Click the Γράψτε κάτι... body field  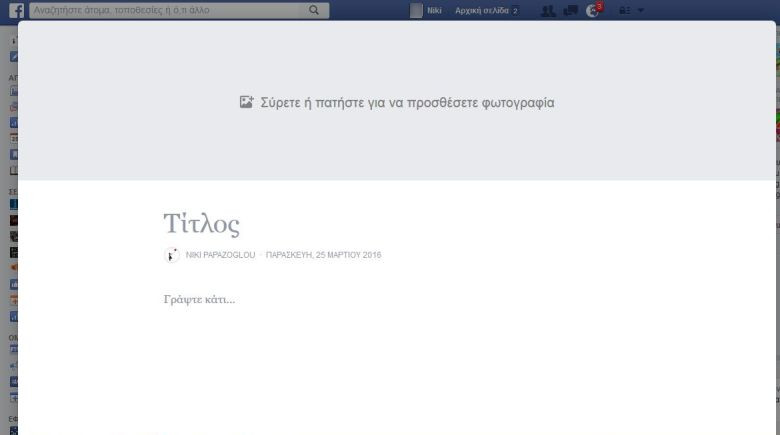point(199,300)
